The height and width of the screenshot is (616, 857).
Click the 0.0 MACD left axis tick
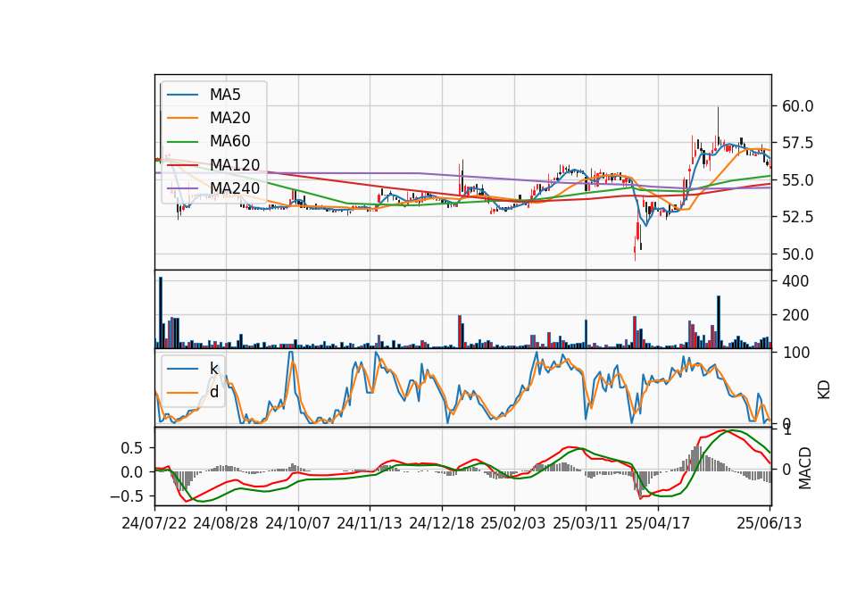pyautogui.click(x=131, y=472)
